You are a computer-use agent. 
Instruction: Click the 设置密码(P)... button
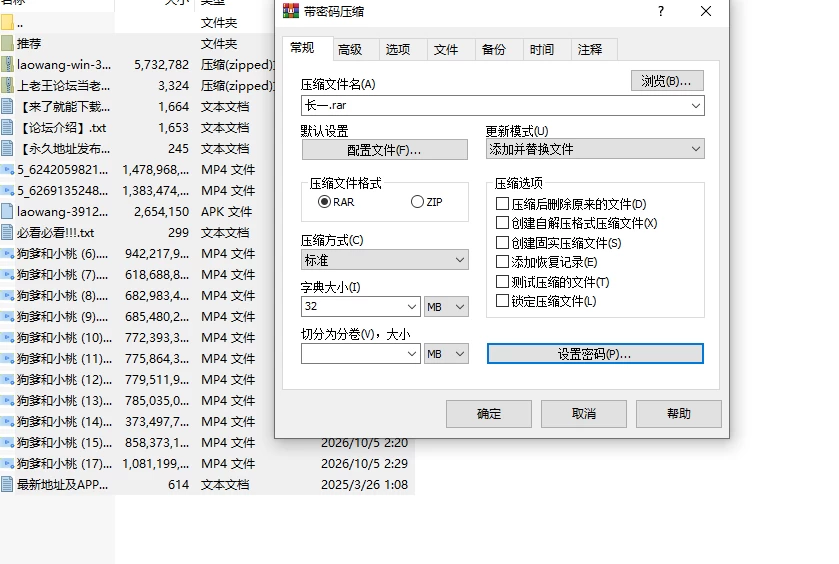(595, 354)
